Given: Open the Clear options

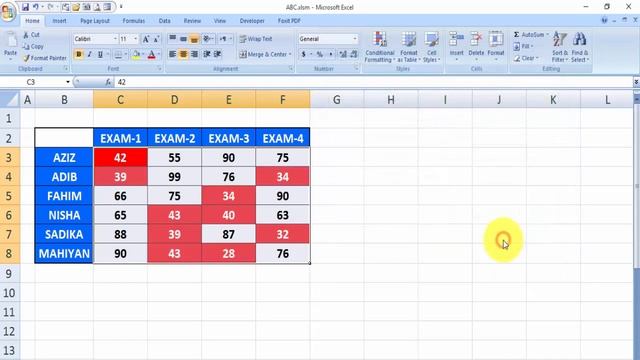Looking at the screenshot, I should point(525,58).
